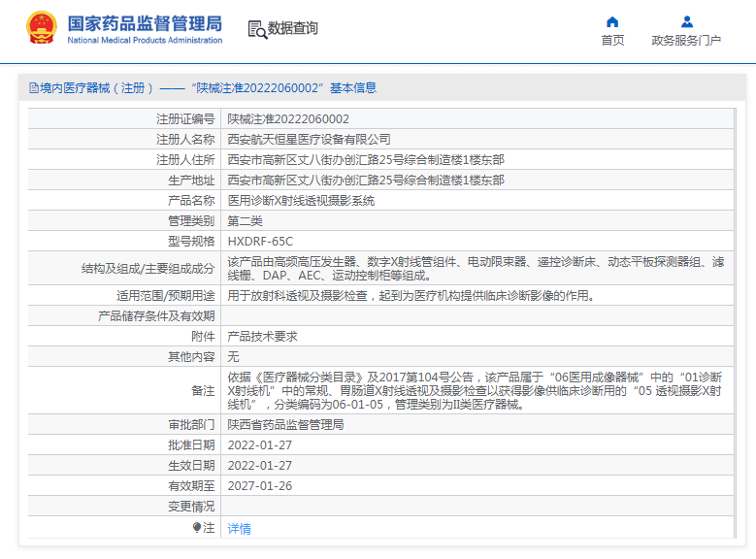The image size is (756, 559).
Task: Click the 注册人名称 row label
Action: 185,140
